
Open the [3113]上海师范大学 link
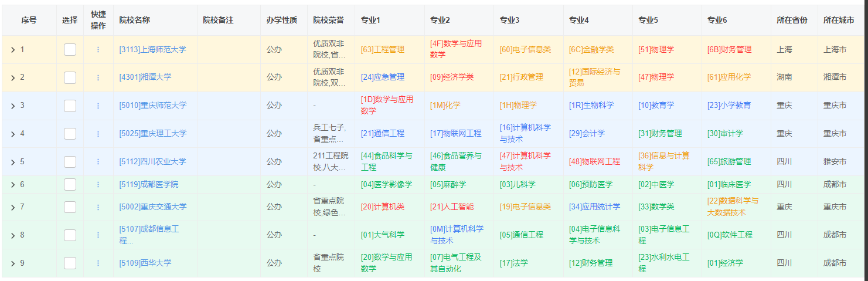(152, 50)
